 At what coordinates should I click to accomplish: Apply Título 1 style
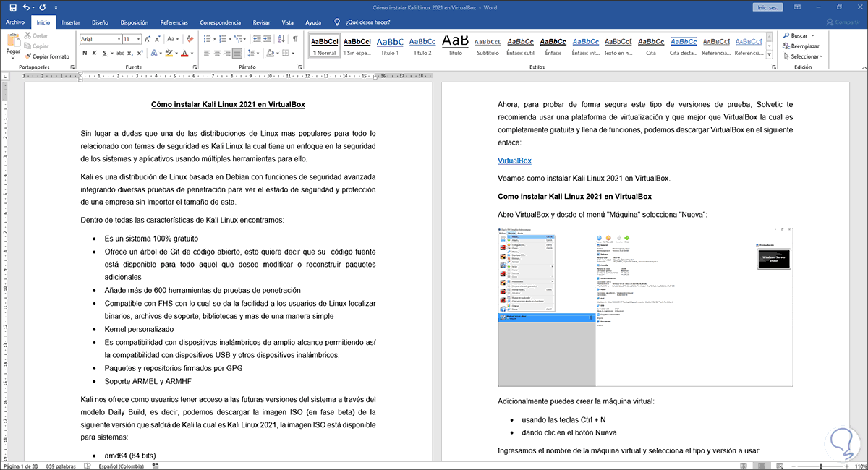pos(389,46)
